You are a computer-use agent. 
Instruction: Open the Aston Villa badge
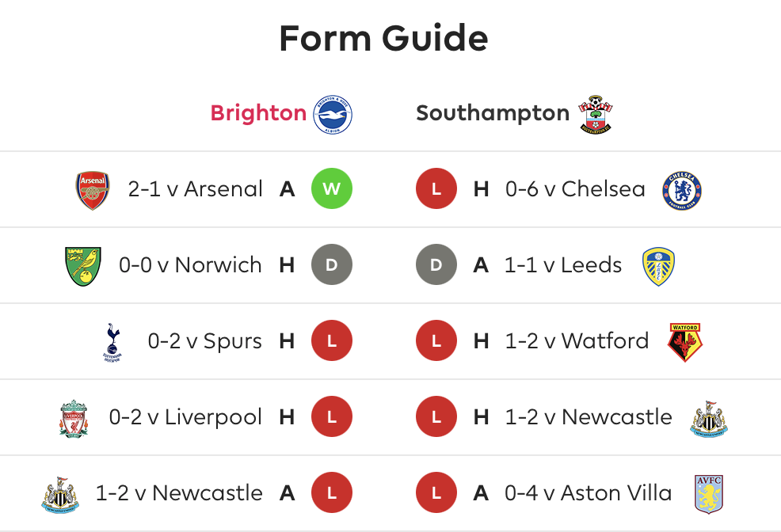point(708,494)
